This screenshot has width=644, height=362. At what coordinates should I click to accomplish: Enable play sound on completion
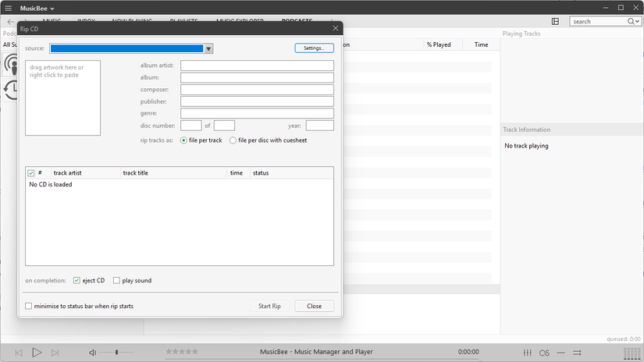click(116, 280)
